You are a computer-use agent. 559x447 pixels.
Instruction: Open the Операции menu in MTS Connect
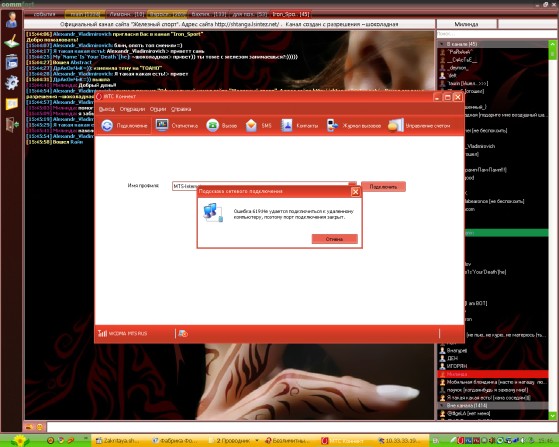[132, 109]
